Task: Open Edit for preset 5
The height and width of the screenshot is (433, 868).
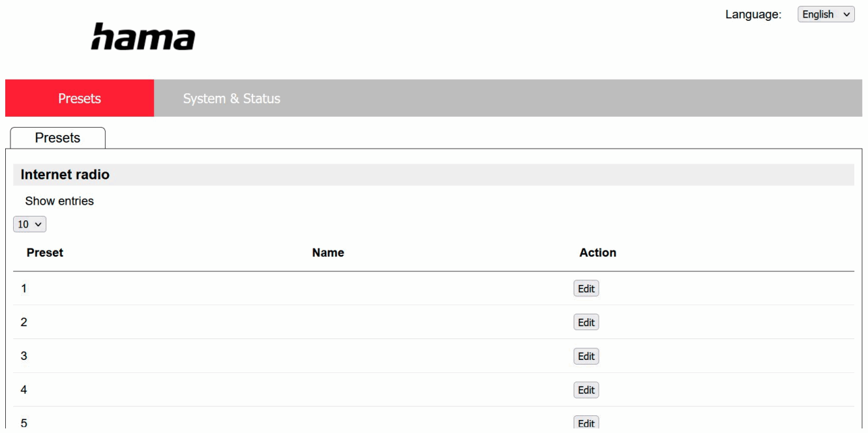Action: (x=586, y=423)
